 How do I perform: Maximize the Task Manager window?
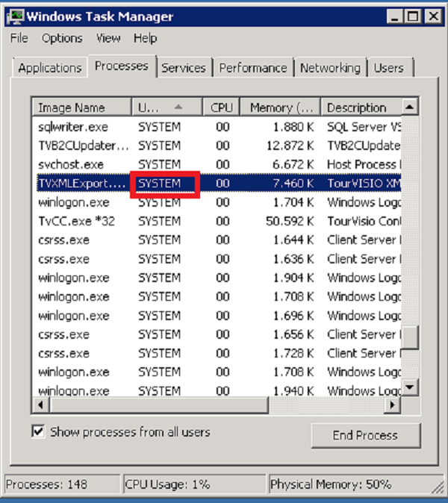[413, 16]
